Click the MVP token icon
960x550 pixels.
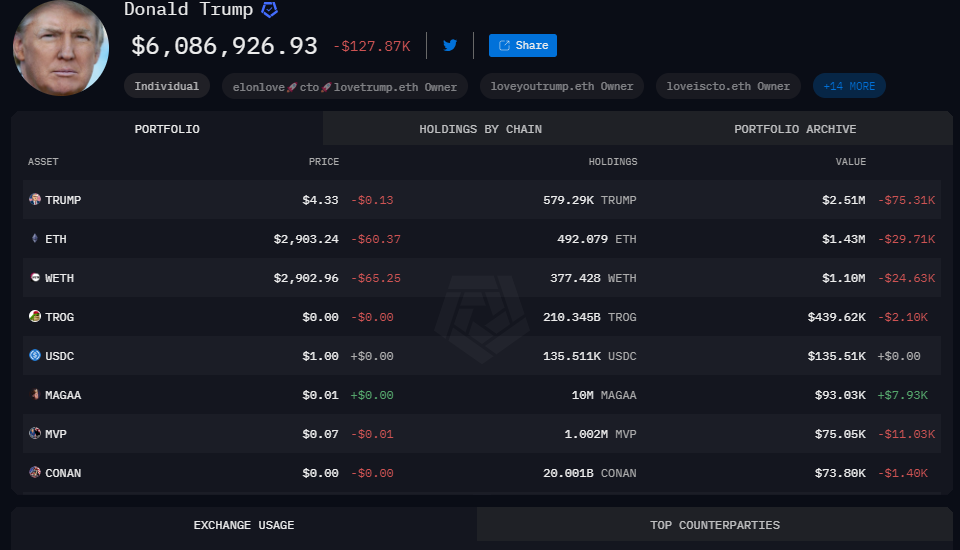[x=35, y=433]
